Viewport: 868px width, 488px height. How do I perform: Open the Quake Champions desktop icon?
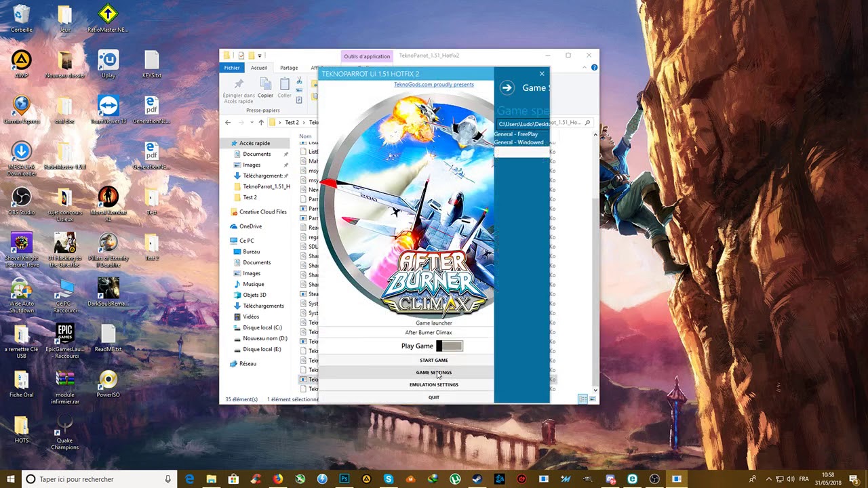[65, 432]
